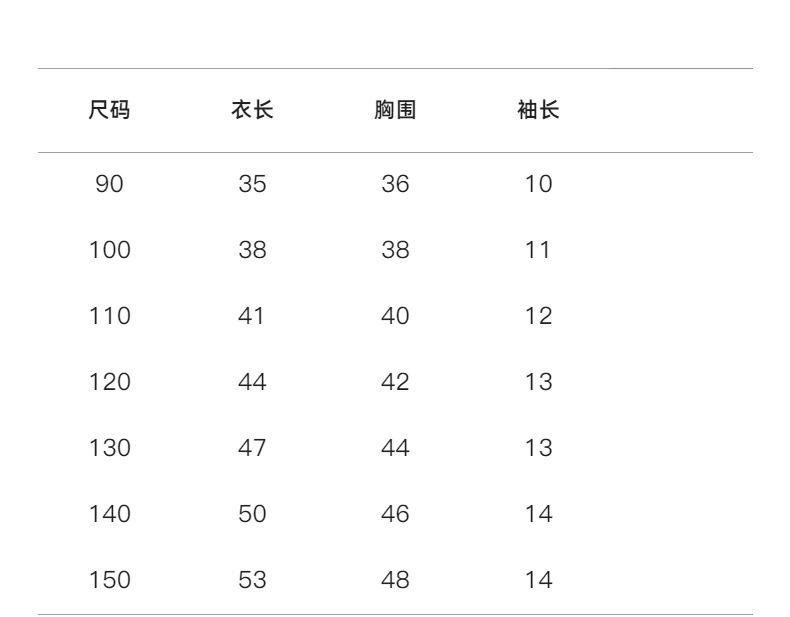Select size 150 in the 尺码 column

tap(110, 580)
